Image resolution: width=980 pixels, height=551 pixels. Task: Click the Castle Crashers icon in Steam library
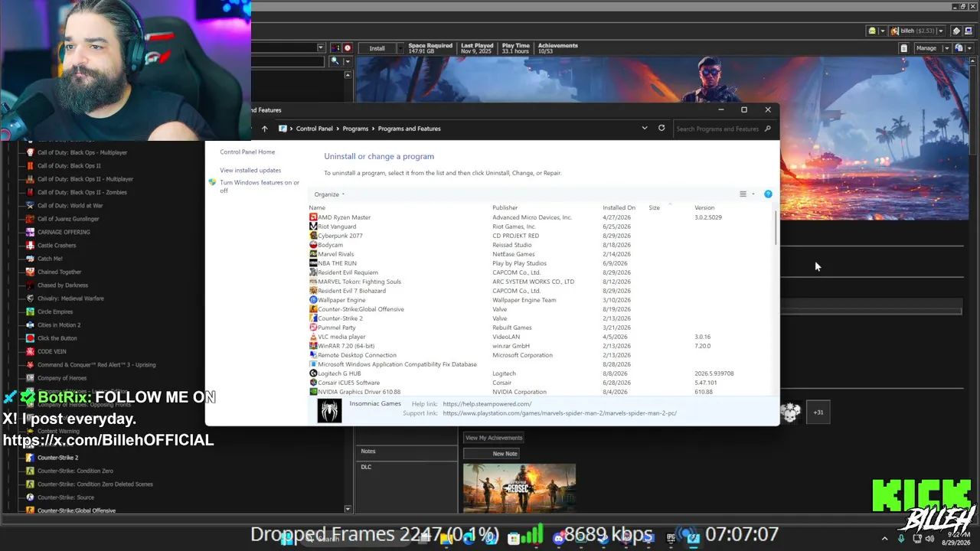click(30, 246)
